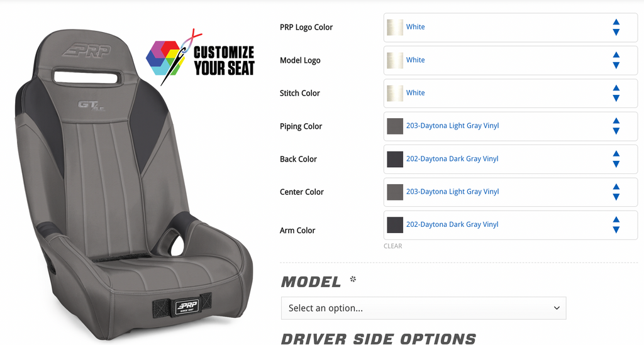Click the down arrow in Center Color selector
The height and width of the screenshot is (345, 644).
[x=616, y=197]
